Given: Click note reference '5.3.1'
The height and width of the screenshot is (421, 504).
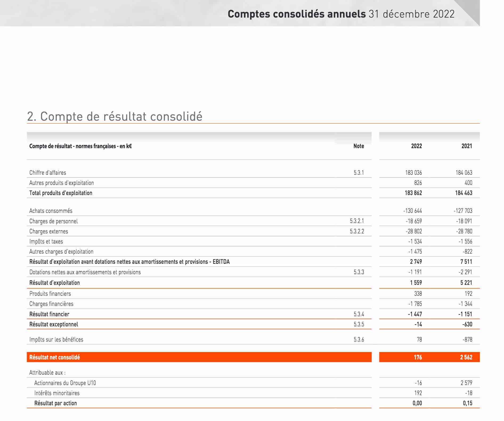Looking at the screenshot, I should (359, 173).
